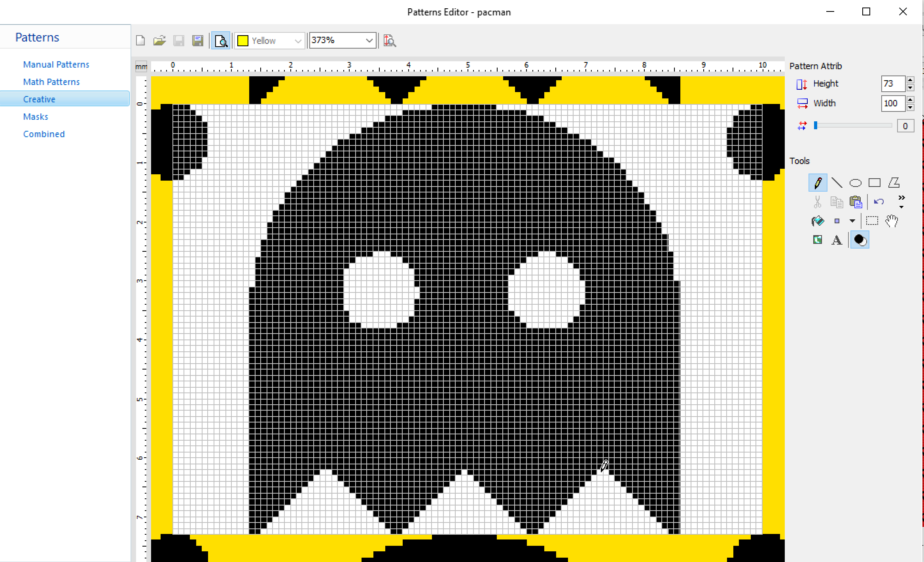Select the Paint Bucket fill tool
This screenshot has height=562, width=924.
click(818, 221)
